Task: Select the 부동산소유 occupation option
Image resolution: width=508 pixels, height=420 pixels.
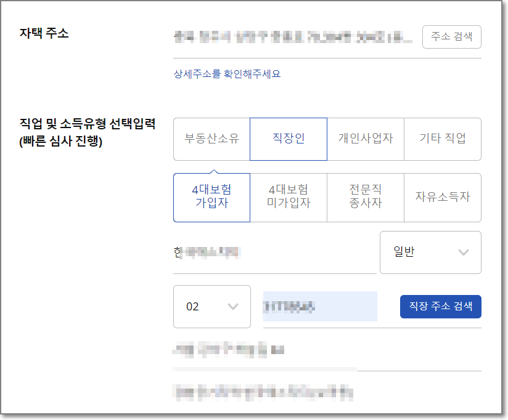Action: (211, 139)
